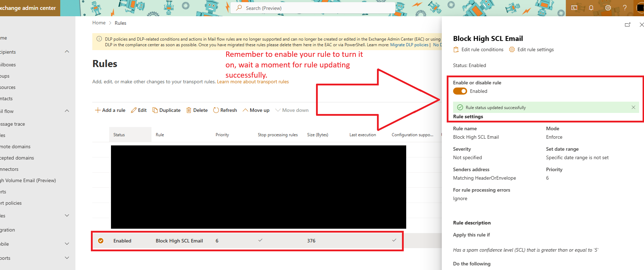This screenshot has height=270, width=644.
Task: Open Connectors in sidebar
Action: (9, 169)
